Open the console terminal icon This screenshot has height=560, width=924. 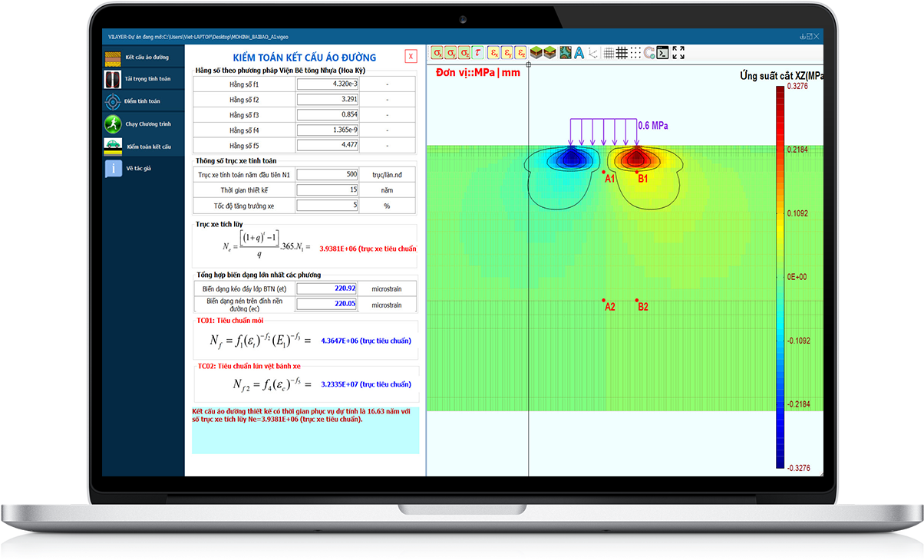[x=662, y=53]
